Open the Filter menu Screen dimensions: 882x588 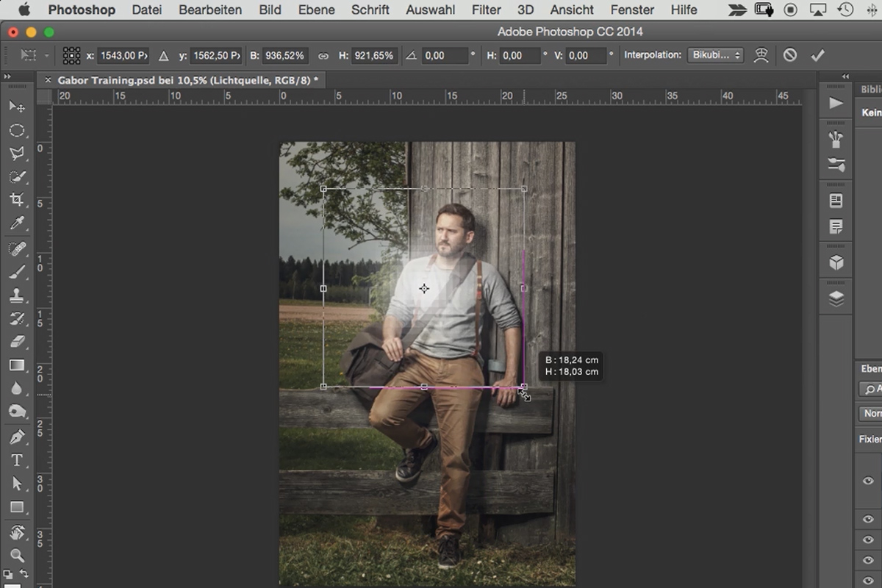pos(486,10)
